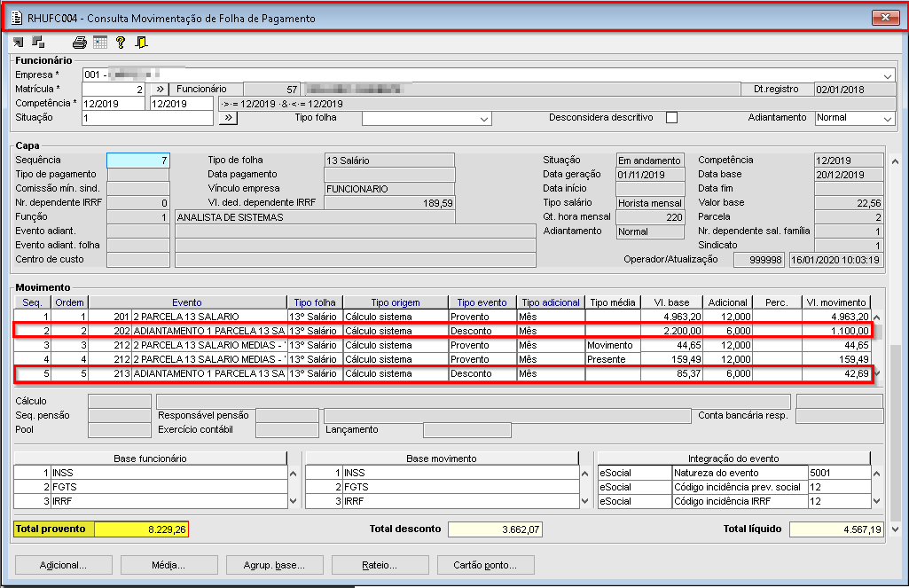This screenshot has height=588, width=909.
Task: Click the Evento column header
Action: [187, 302]
